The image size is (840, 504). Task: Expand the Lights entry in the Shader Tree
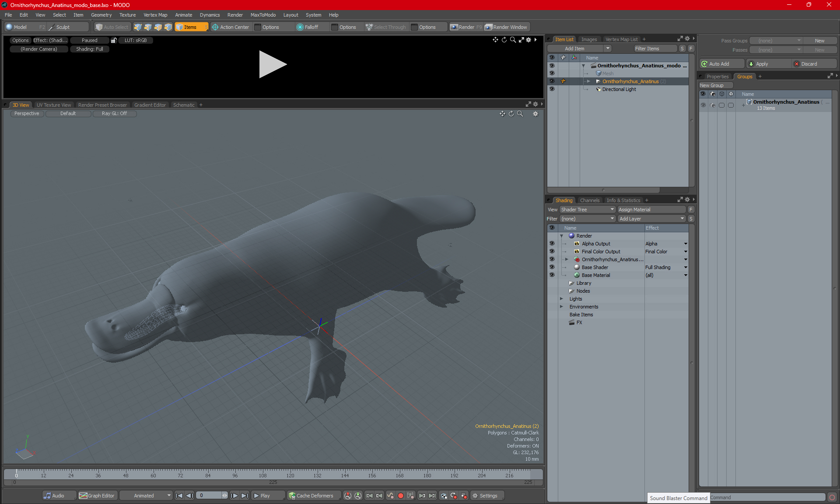(x=561, y=299)
